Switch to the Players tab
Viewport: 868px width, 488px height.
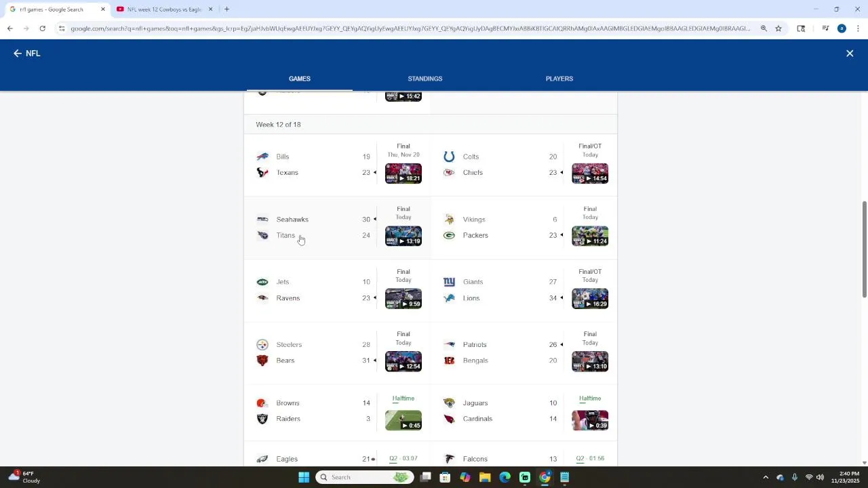(559, 79)
